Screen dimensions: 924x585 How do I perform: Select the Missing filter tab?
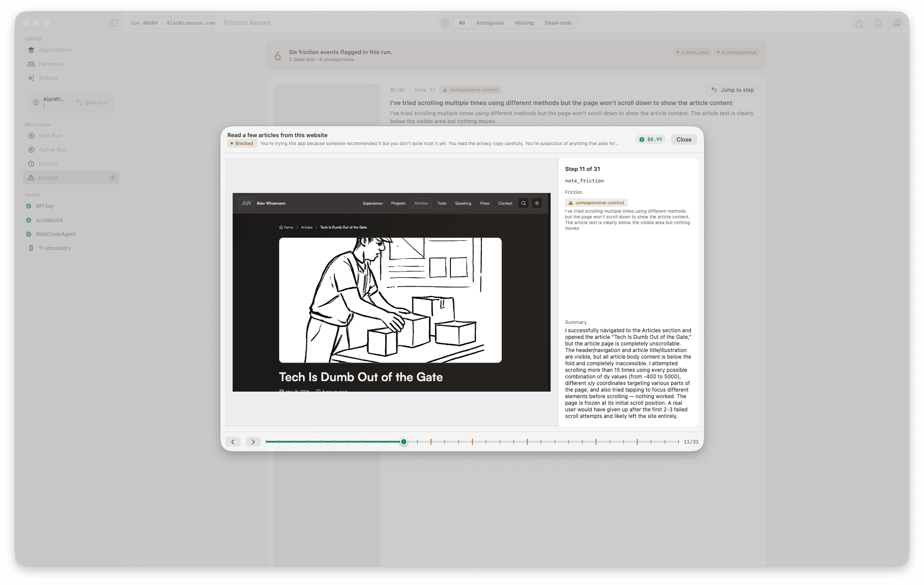click(524, 23)
